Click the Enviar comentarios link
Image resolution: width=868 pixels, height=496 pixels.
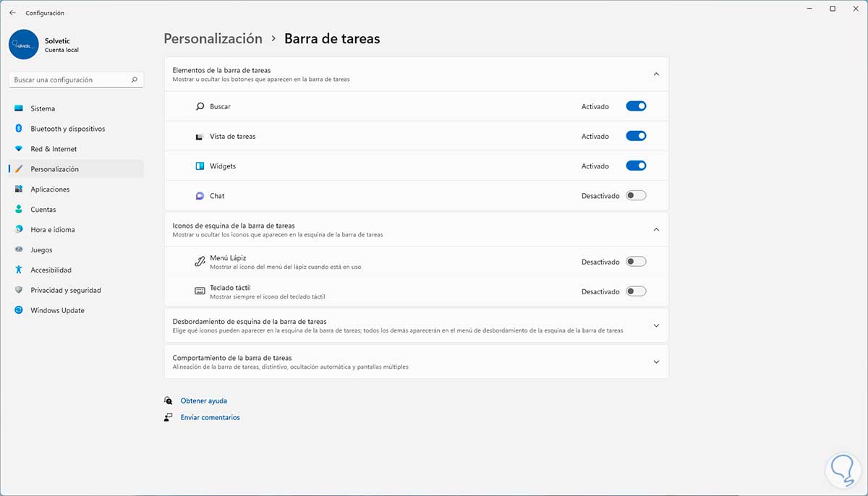(x=210, y=417)
